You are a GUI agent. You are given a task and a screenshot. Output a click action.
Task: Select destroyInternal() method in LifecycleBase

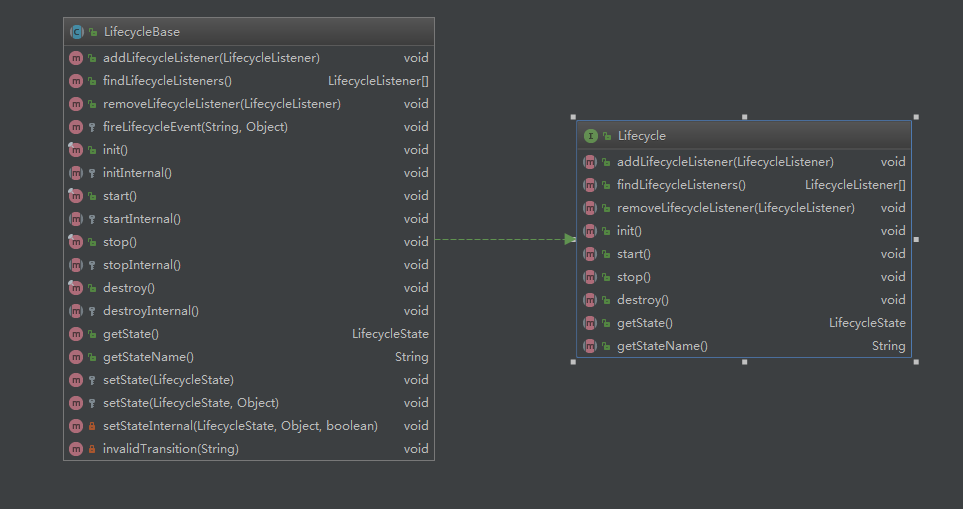coord(150,311)
